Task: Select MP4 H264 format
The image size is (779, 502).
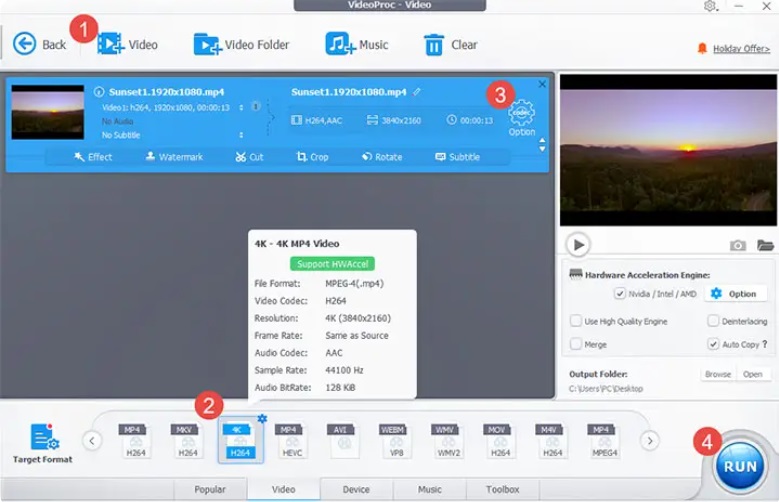Action: 135,440
